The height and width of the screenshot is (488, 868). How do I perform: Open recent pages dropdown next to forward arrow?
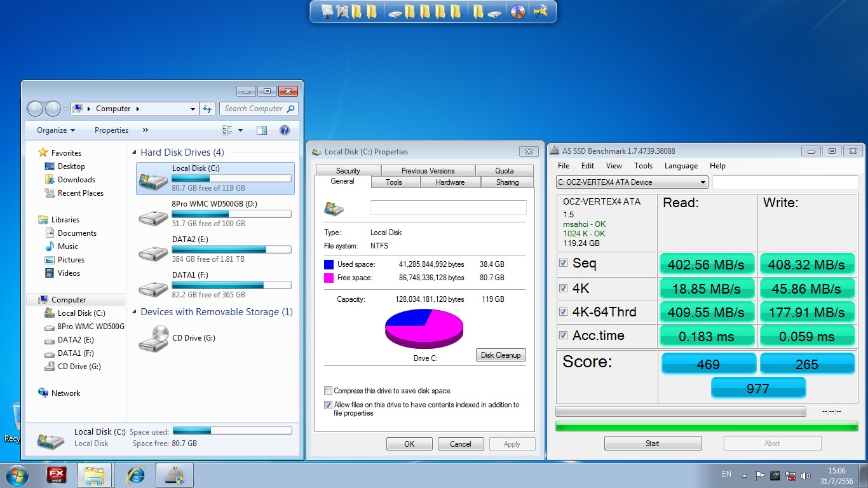[x=65, y=109]
